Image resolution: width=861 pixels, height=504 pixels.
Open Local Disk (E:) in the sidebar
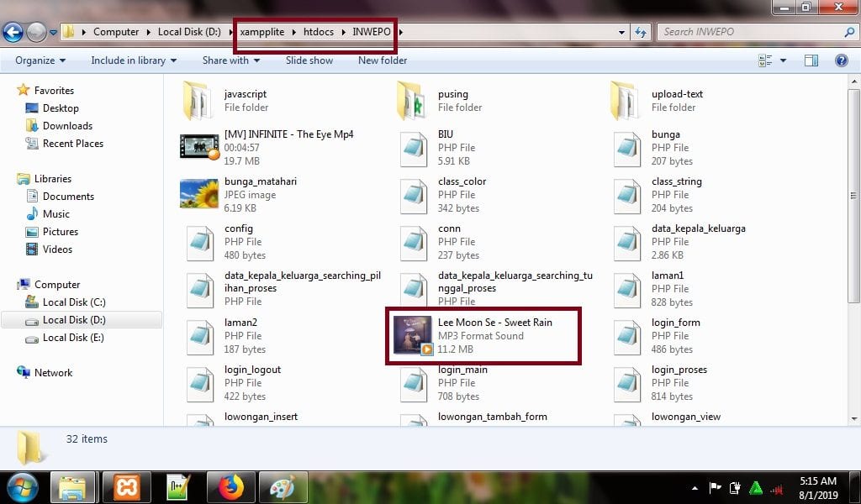click(x=73, y=338)
